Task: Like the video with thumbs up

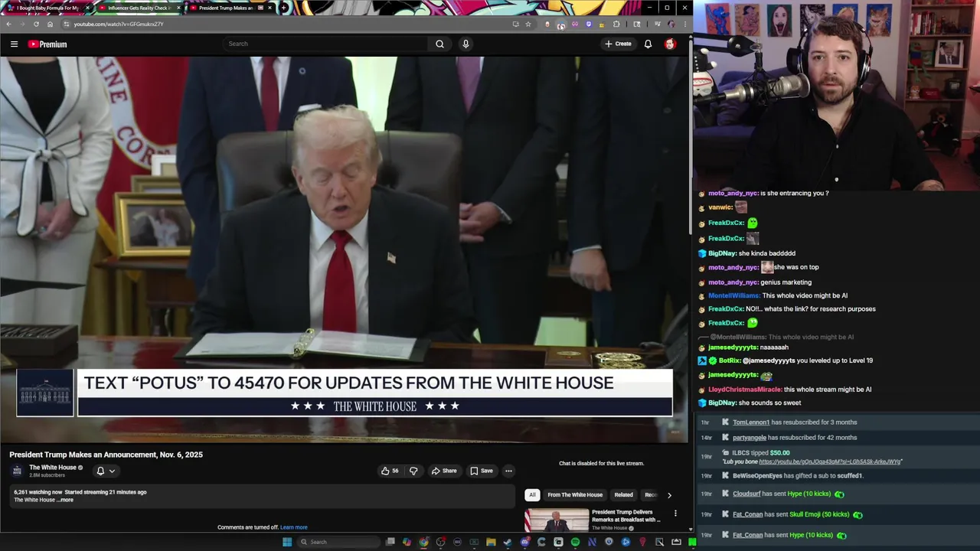Action: 390,471
